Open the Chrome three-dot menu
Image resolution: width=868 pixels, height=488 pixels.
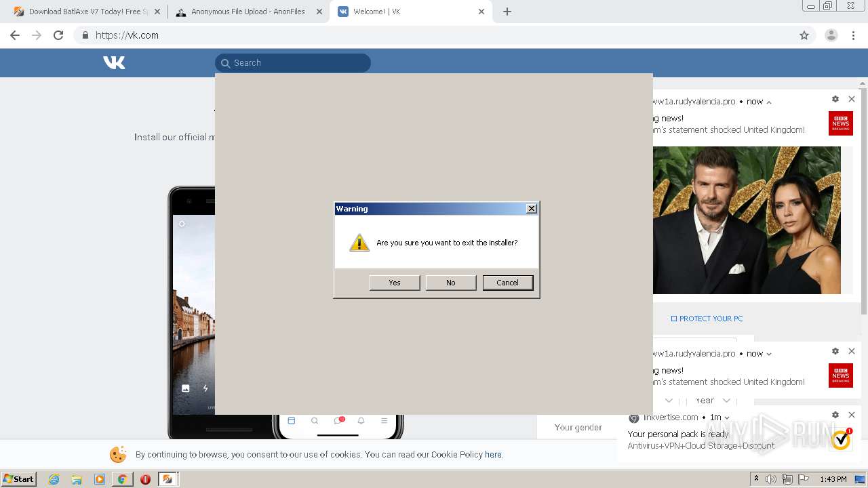(x=853, y=35)
